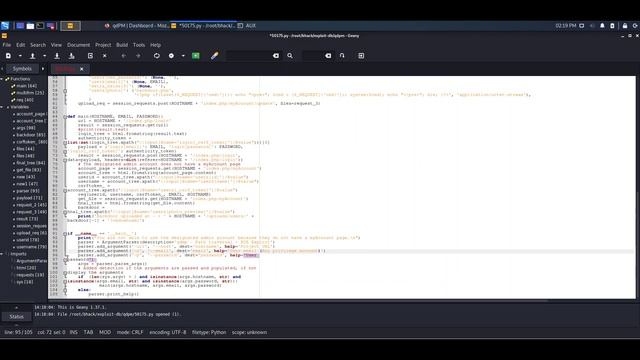Open the Help menu
The image size is (640, 360).
(156, 45)
